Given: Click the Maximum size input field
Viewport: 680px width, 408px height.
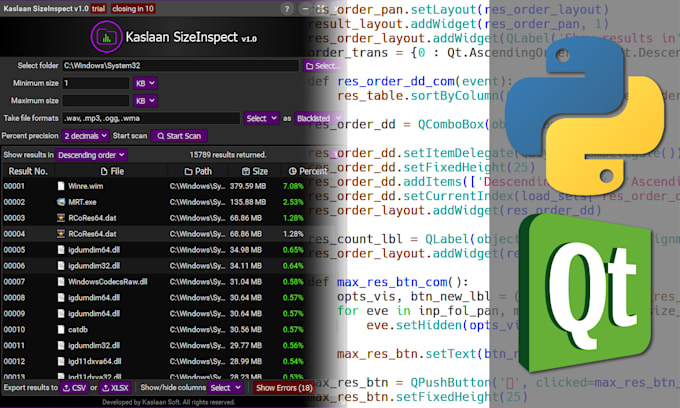Looking at the screenshot, I should 96,101.
